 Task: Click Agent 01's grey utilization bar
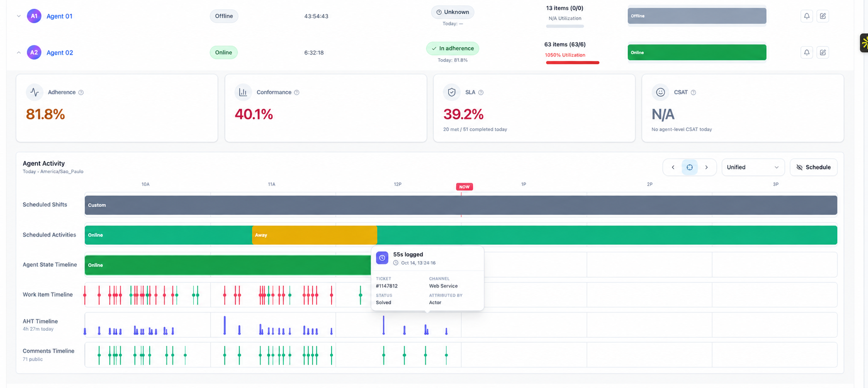tap(565, 26)
